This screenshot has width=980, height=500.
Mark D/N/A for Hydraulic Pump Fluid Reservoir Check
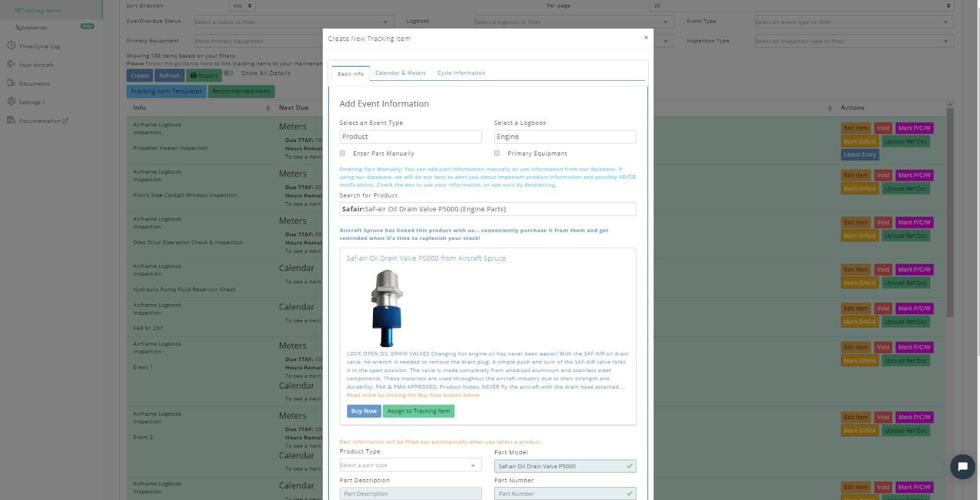860,283
